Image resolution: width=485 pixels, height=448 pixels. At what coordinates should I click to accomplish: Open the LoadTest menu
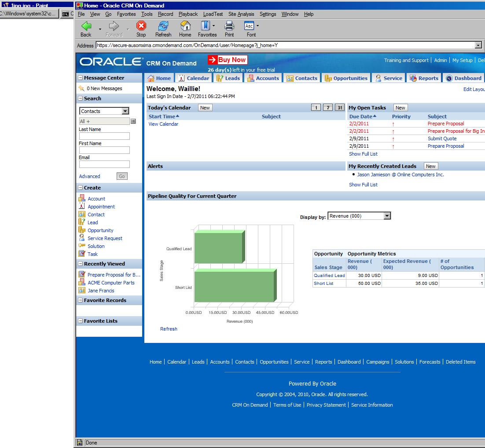point(213,14)
